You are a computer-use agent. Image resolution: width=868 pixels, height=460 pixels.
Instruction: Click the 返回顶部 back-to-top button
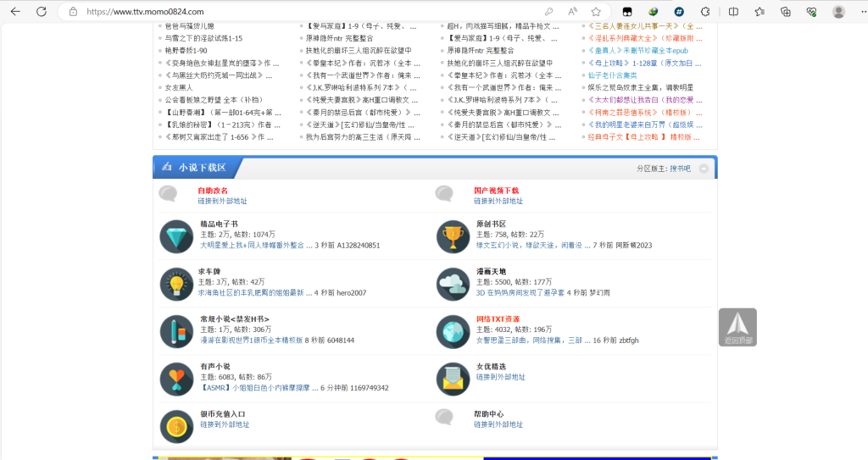click(x=737, y=327)
